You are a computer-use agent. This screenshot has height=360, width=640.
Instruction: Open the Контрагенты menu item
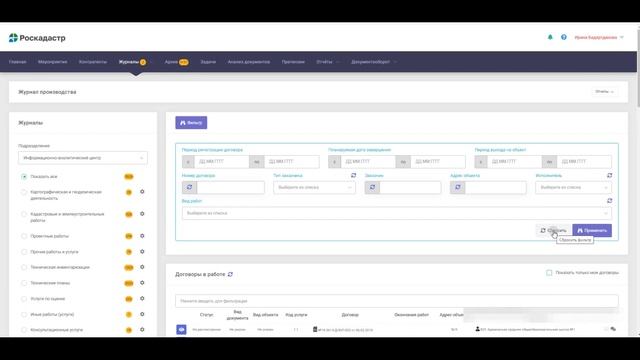(93, 62)
